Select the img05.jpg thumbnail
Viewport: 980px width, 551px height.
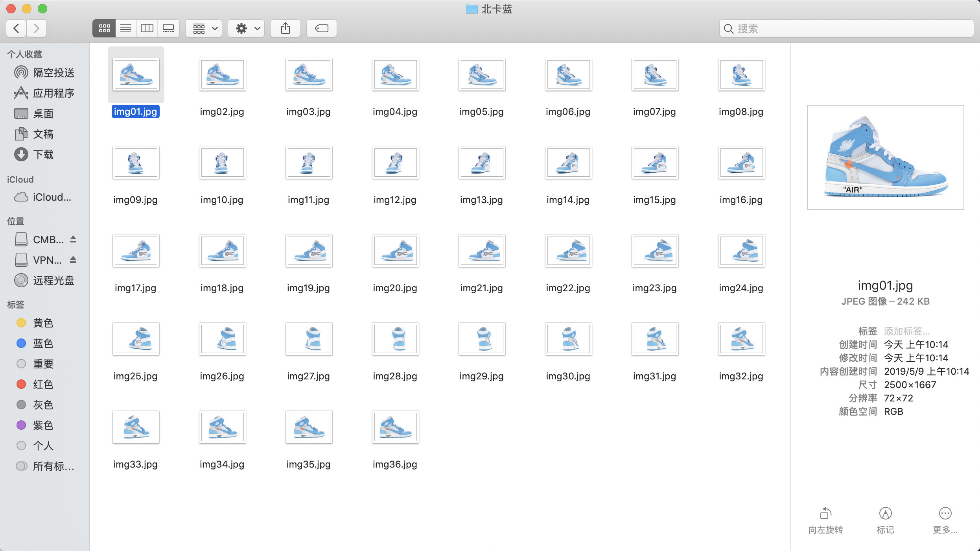coord(482,74)
